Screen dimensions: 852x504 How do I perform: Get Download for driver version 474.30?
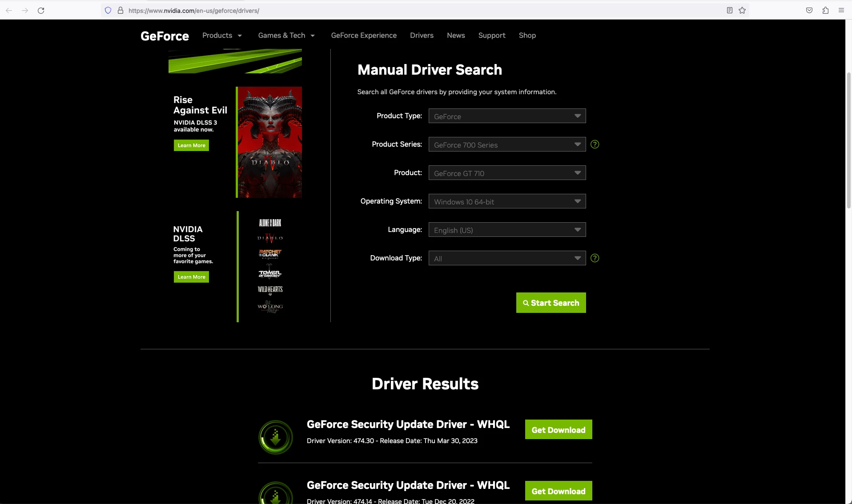559,430
